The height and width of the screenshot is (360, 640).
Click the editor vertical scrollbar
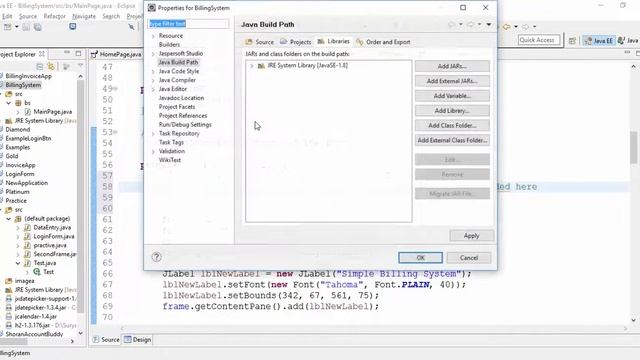(633, 147)
